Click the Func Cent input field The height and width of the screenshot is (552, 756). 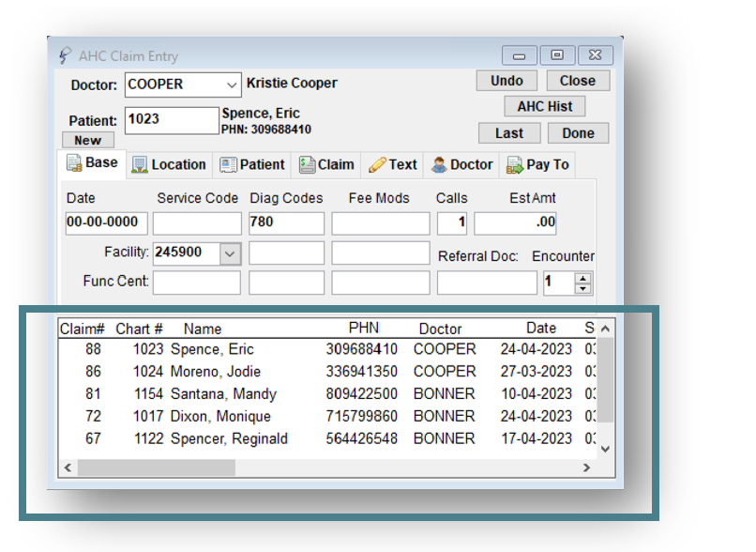click(x=197, y=283)
